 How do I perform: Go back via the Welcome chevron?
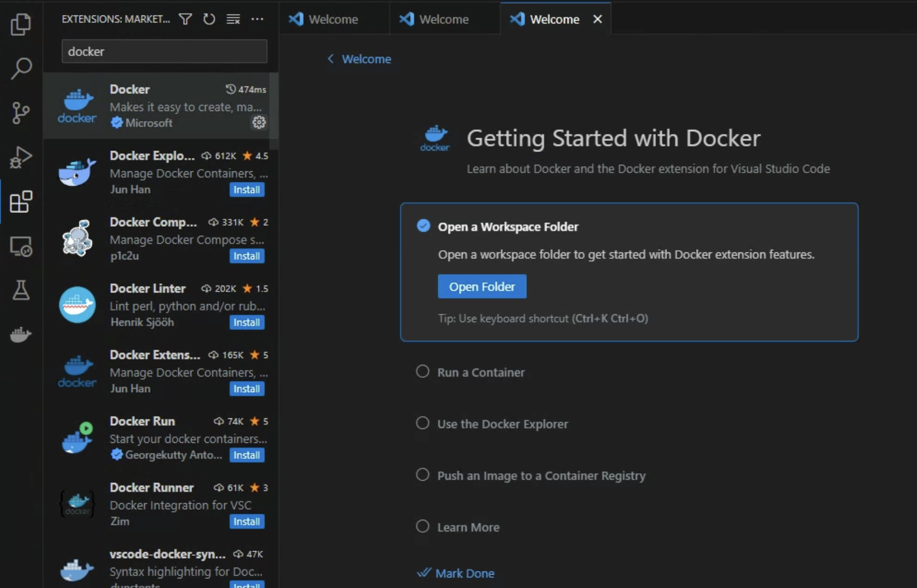coord(330,59)
